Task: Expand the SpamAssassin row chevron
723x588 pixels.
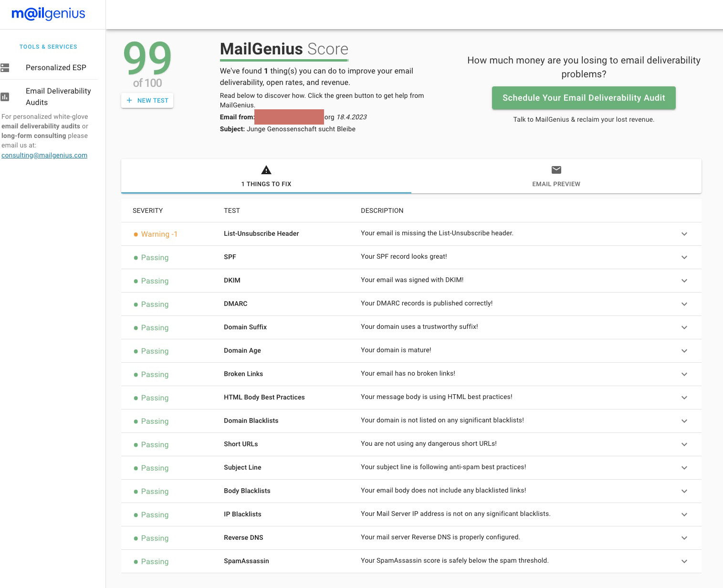Action: tap(684, 561)
